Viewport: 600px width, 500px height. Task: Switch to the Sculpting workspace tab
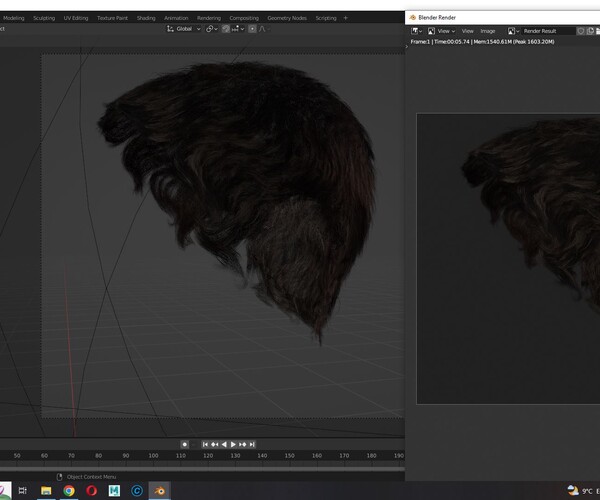[44, 18]
